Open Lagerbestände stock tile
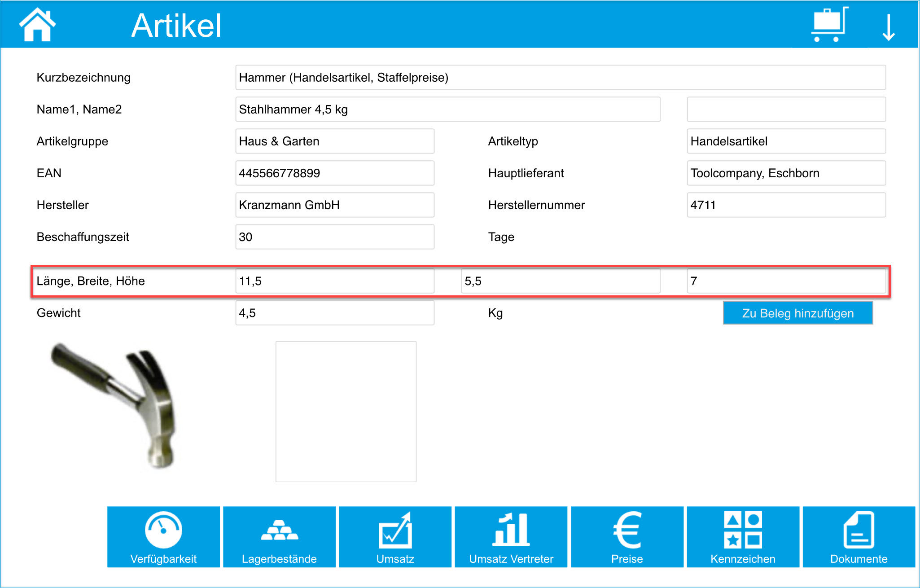This screenshot has width=920, height=588. point(279,536)
